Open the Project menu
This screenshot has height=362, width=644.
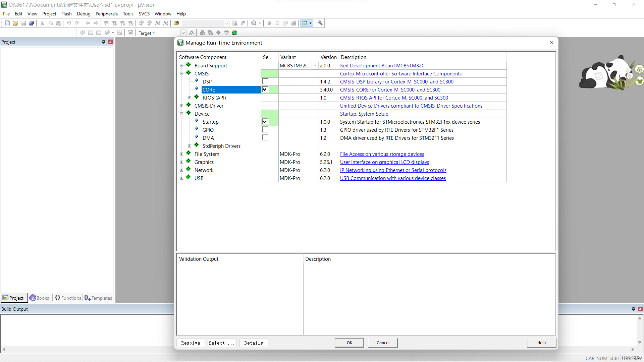(x=49, y=14)
